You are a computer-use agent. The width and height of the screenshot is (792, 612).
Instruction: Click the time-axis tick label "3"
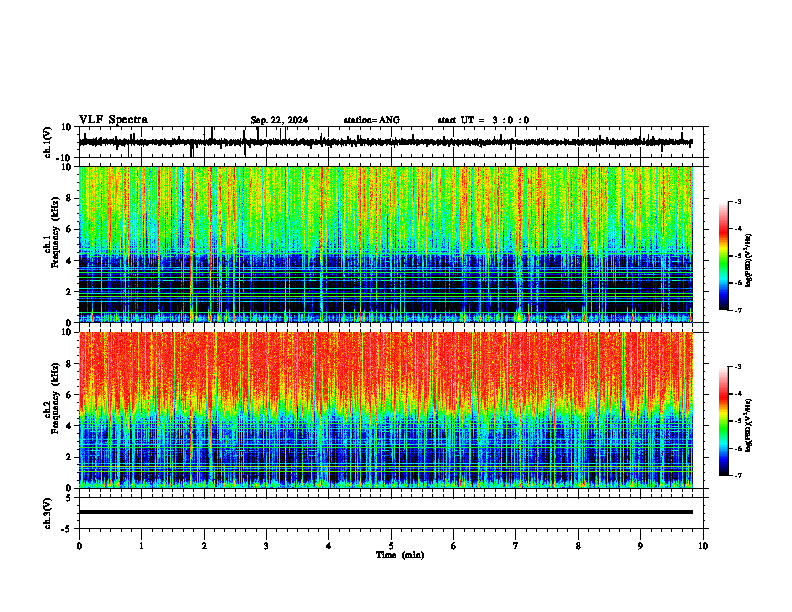click(x=266, y=546)
